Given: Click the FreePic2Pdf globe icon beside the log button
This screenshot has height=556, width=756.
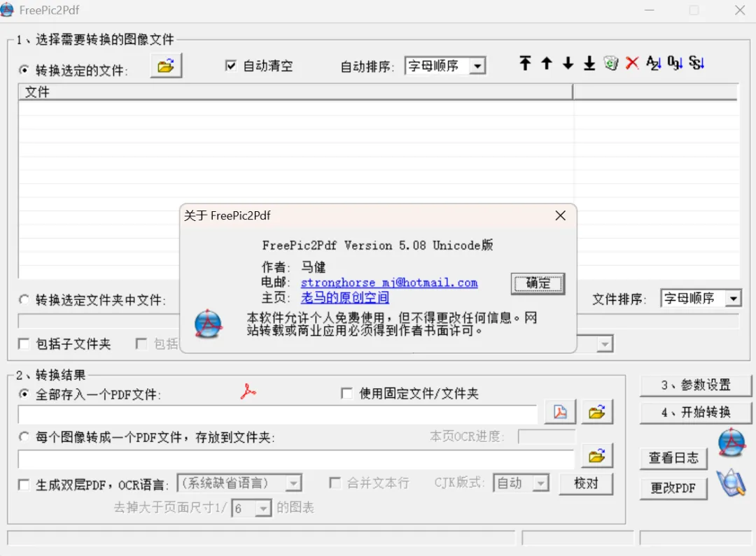Looking at the screenshot, I should click(x=731, y=442).
